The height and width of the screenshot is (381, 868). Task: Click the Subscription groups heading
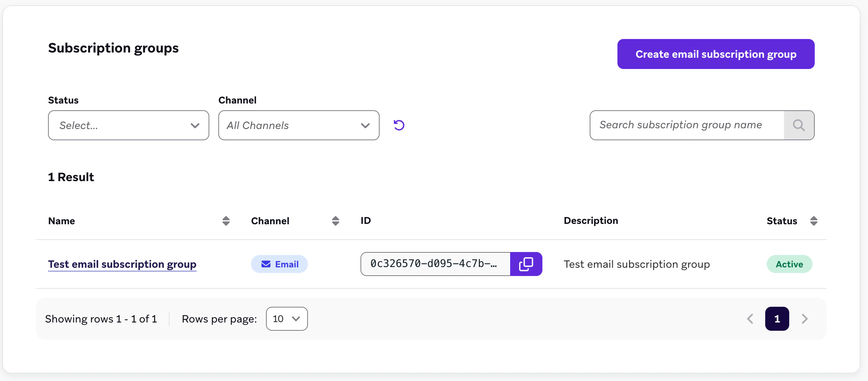[x=113, y=48]
